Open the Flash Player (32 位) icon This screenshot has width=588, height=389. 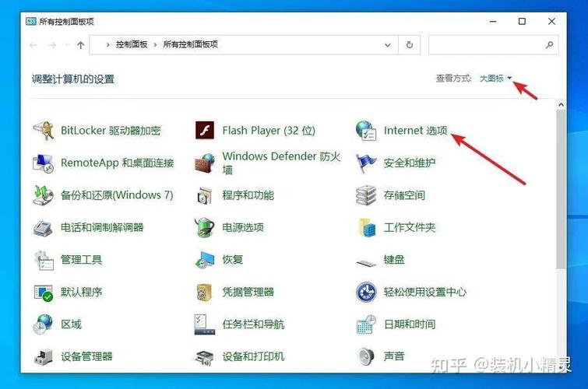pos(205,131)
